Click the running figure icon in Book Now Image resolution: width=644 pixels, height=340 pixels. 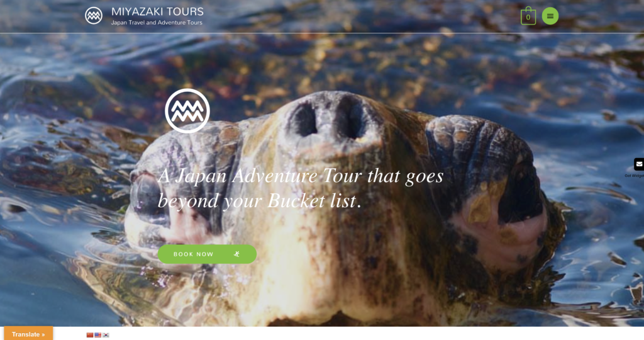click(x=236, y=254)
